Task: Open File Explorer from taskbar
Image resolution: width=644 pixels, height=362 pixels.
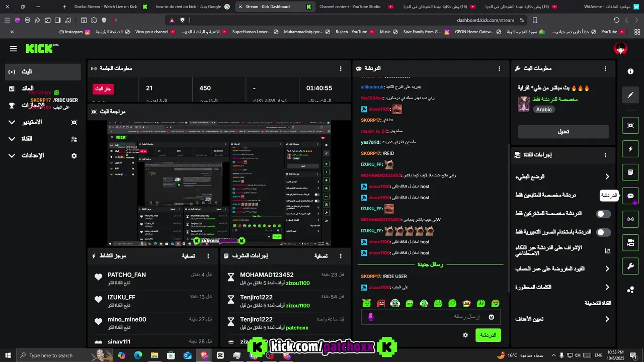Action: click(x=154, y=355)
